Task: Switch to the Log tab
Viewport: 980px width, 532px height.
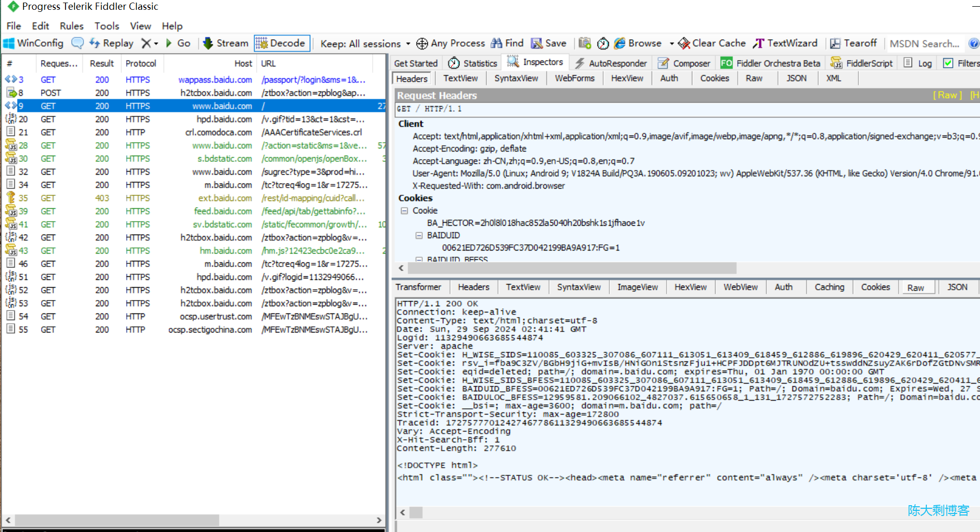Action: click(x=918, y=63)
